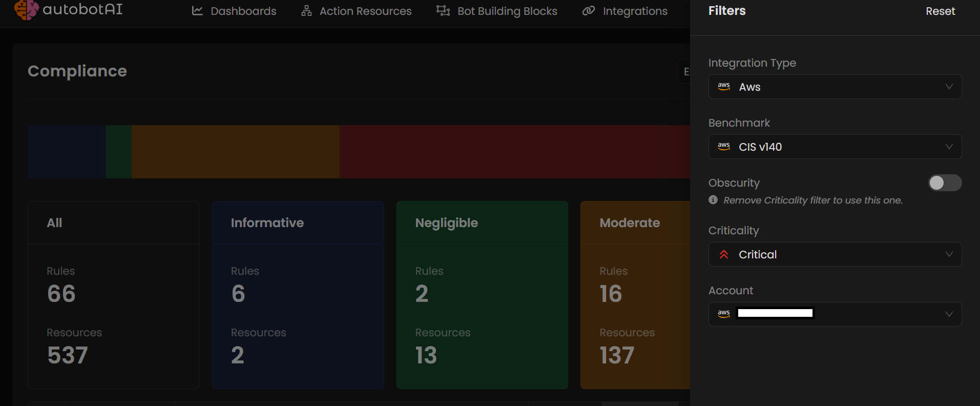Click the All card rules count 66

61,294
